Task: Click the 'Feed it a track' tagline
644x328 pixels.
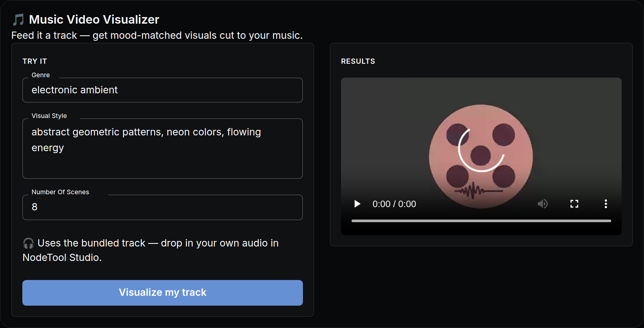Action: tap(157, 35)
